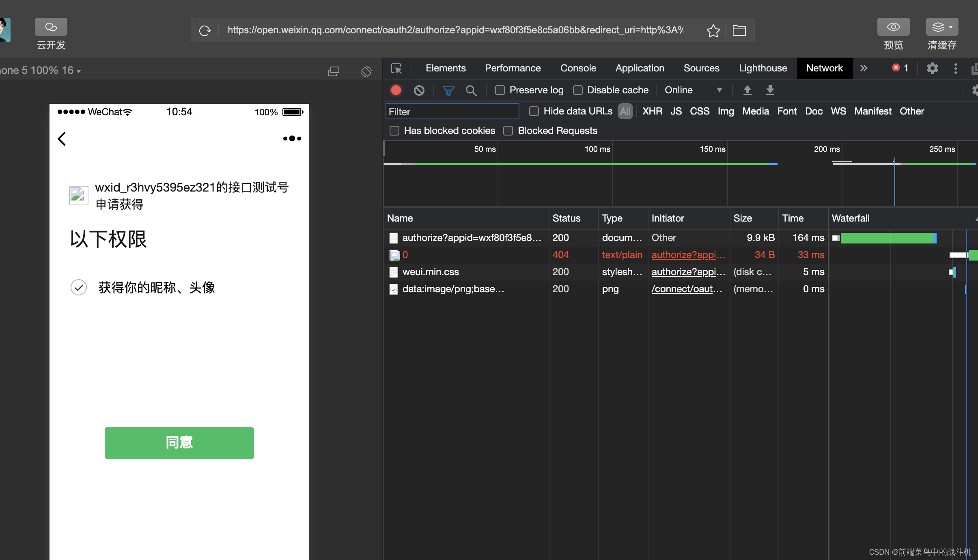Switch to the Elements tab
The height and width of the screenshot is (560, 978).
tap(446, 68)
